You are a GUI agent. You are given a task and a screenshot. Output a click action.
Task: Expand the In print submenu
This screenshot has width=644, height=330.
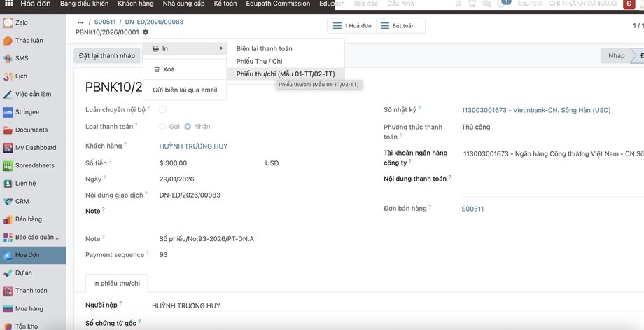(185, 48)
